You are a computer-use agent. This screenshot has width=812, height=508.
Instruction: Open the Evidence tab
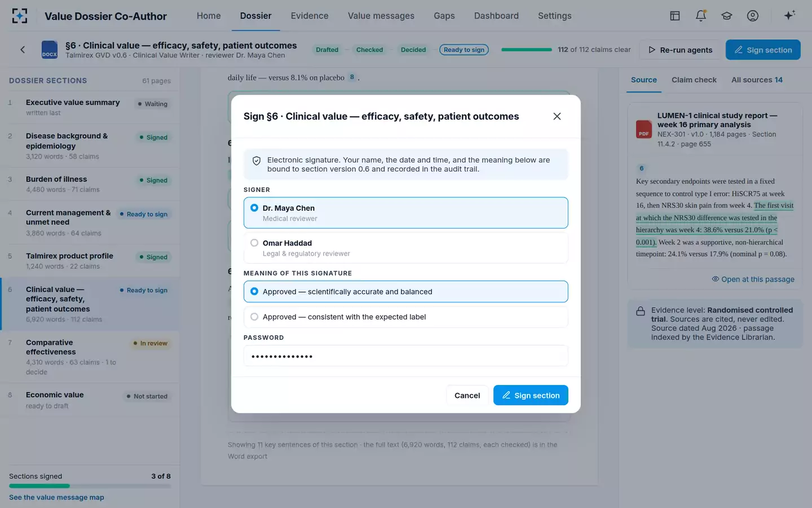(x=310, y=16)
